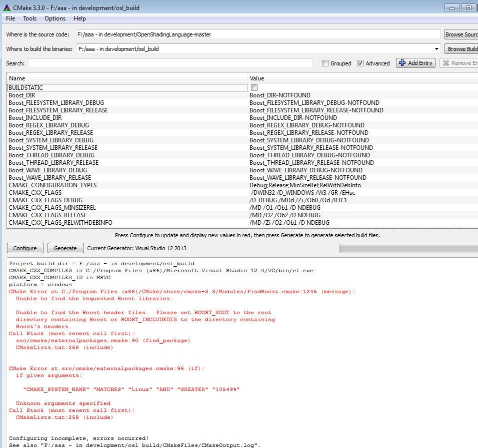The image size is (478, 448).
Task: Enable the Grouped checkbox
Action: tap(325, 63)
